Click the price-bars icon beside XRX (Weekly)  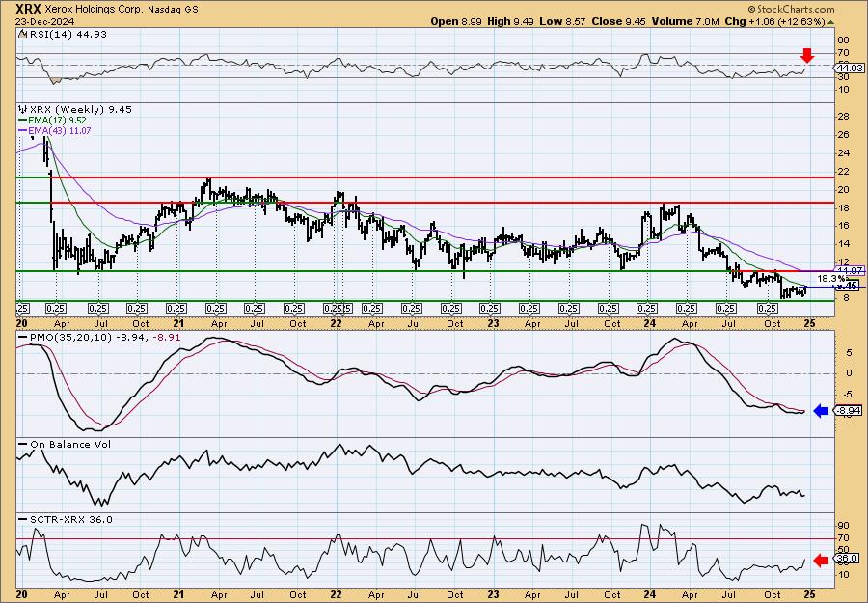click(23, 109)
